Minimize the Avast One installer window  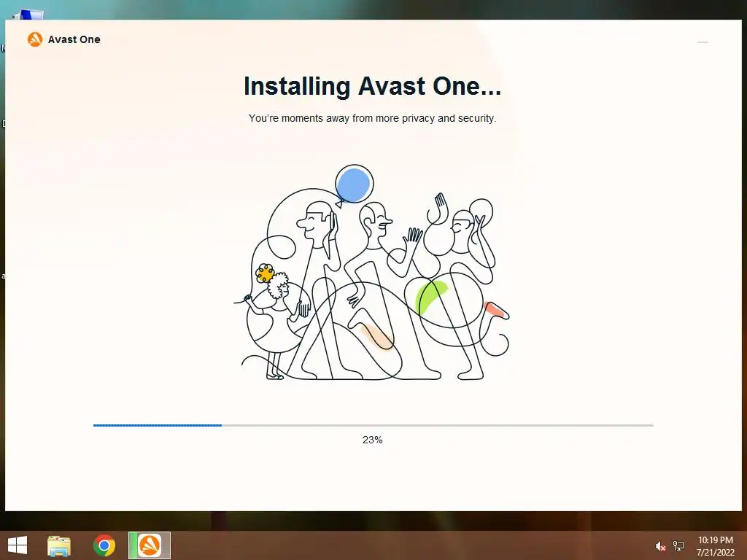703,42
